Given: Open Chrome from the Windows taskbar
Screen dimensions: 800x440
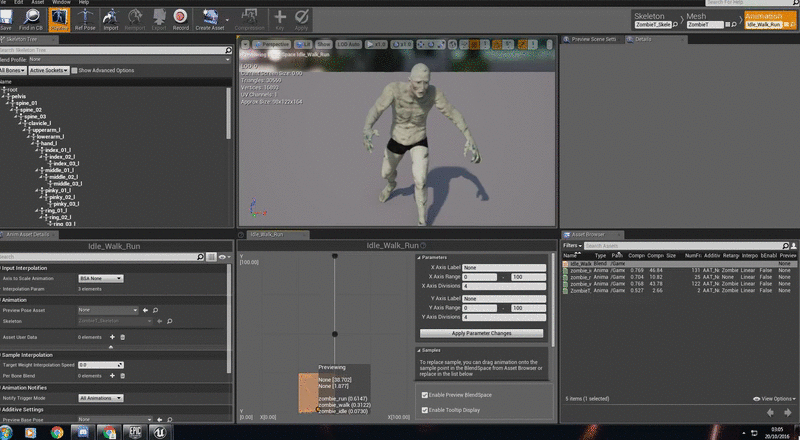Looking at the screenshot, I should 57,432.
